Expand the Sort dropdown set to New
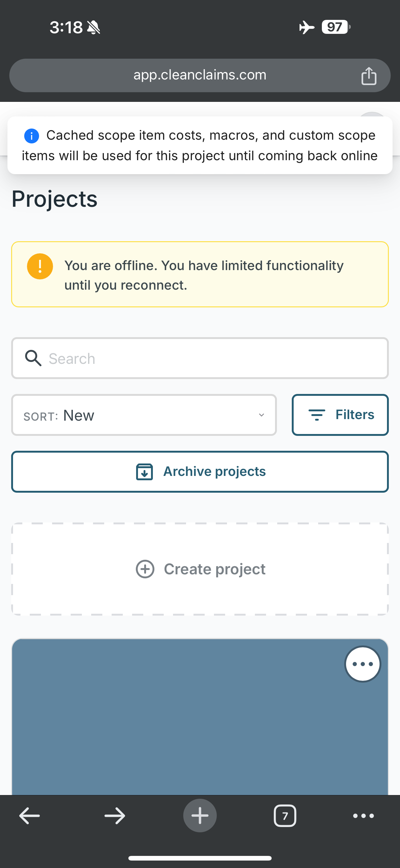 coord(144,415)
